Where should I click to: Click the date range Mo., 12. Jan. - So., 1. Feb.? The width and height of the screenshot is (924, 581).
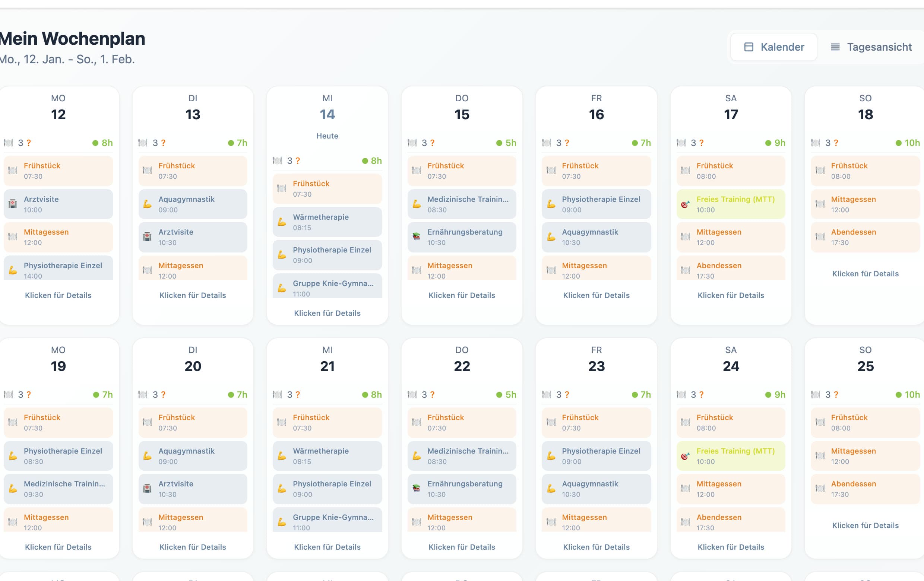tap(67, 59)
